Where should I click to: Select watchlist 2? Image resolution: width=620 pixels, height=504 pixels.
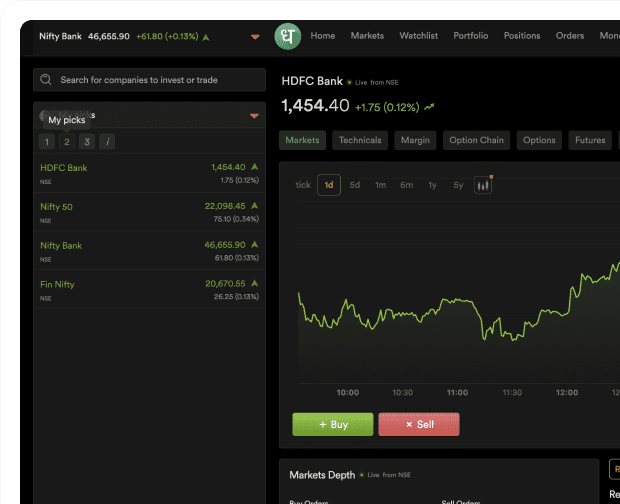point(67,142)
